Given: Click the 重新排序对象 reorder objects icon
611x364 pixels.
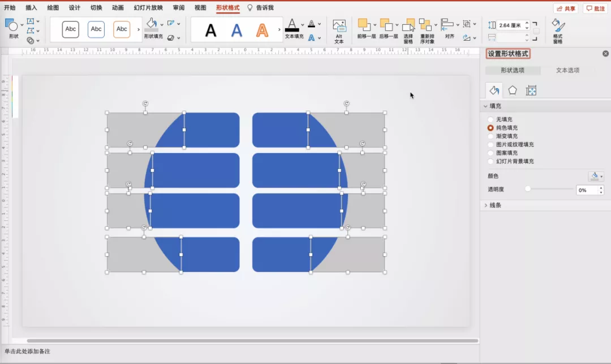Looking at the screenshot, I should click(x=425, y=25).
